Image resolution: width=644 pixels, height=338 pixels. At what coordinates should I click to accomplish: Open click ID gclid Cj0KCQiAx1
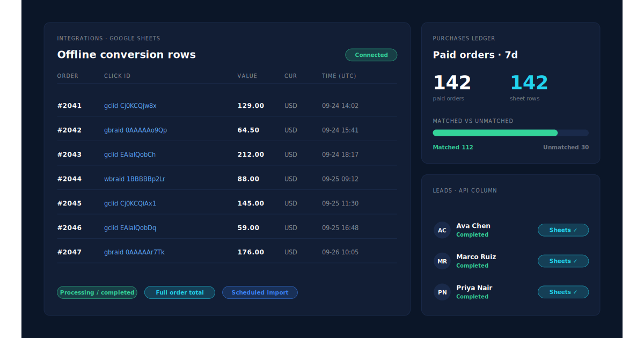click(130, 203)
